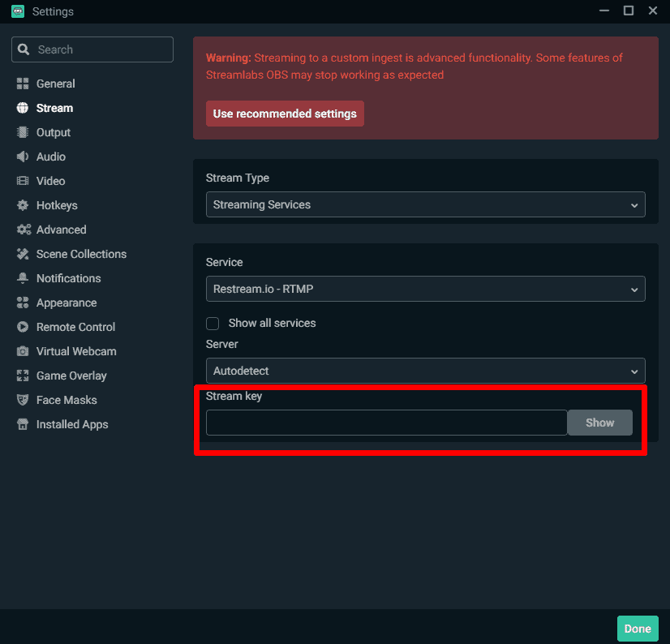The width and height of the screenshot is (670, 644).
Task: Enable the Show all services checkbox
Action: (213, 324)
